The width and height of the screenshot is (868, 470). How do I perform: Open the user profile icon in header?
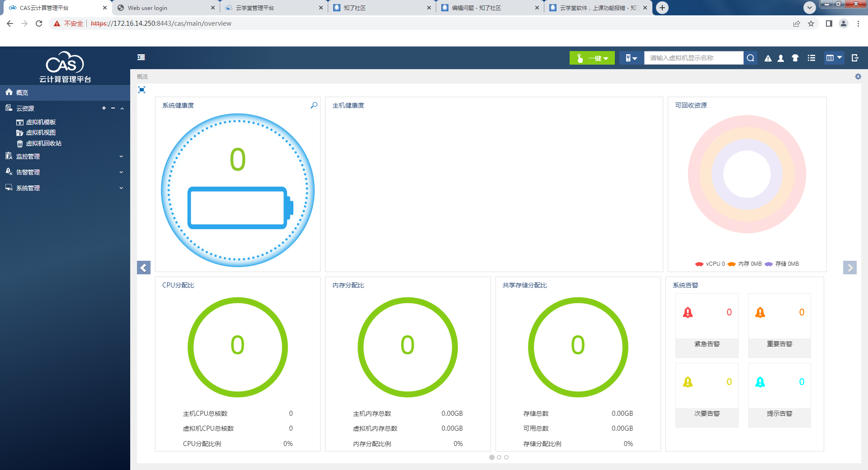[x=781, y=58]
